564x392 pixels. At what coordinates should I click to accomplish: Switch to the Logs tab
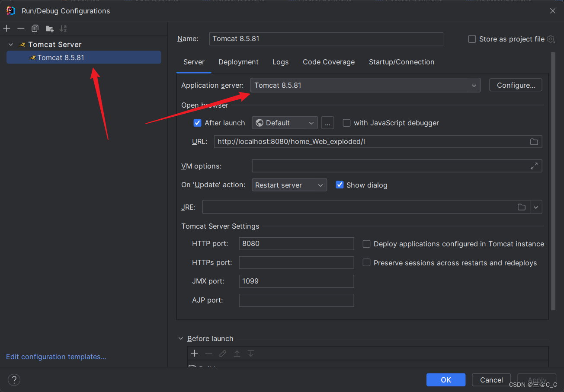(x=280, y=62)
